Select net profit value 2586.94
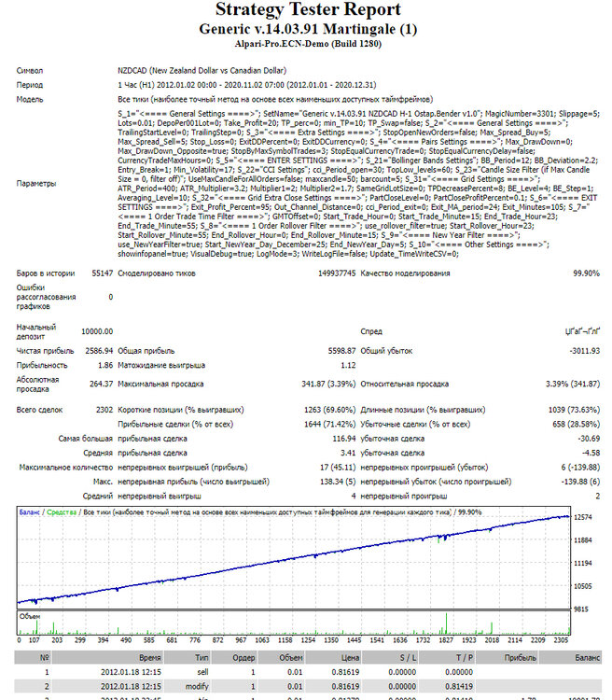The height and width of the screenshot is (700, 612). point(99,351)
